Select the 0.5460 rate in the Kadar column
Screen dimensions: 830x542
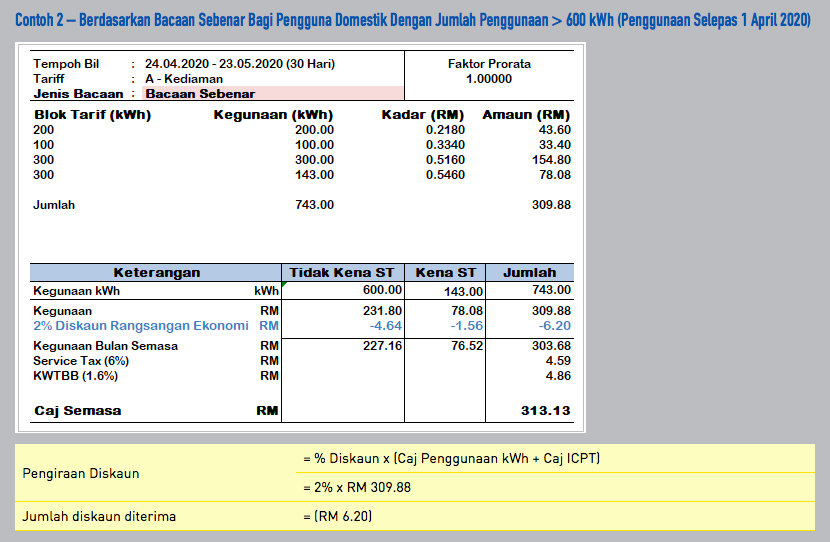pos(445,175)
